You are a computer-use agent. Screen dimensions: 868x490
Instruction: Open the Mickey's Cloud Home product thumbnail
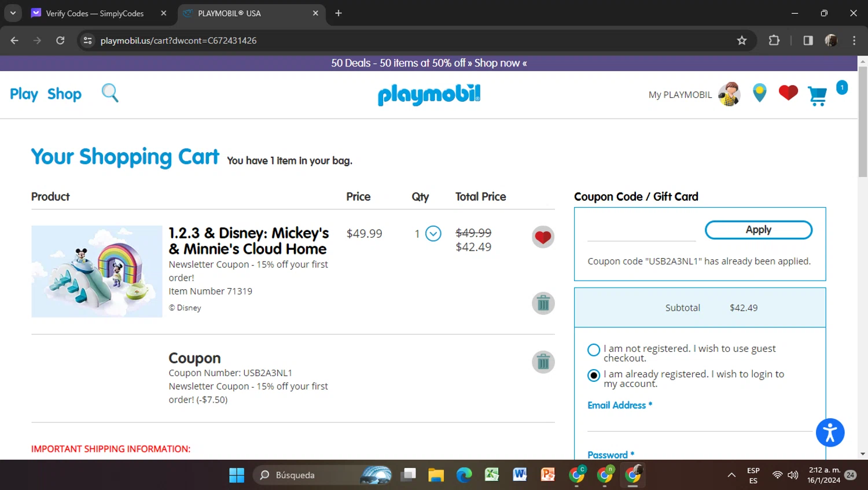pyautogui.click(x=97, y=271)
